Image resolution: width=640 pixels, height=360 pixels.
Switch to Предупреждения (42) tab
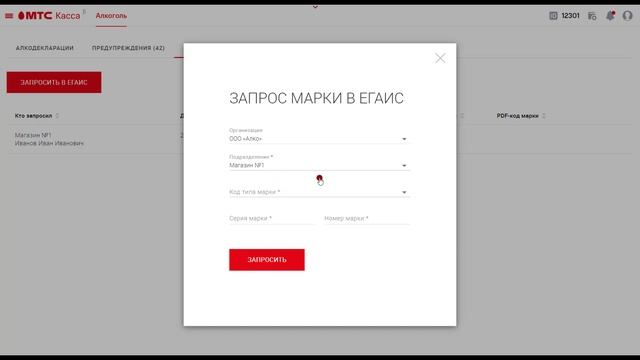click(x=128, y=48)
